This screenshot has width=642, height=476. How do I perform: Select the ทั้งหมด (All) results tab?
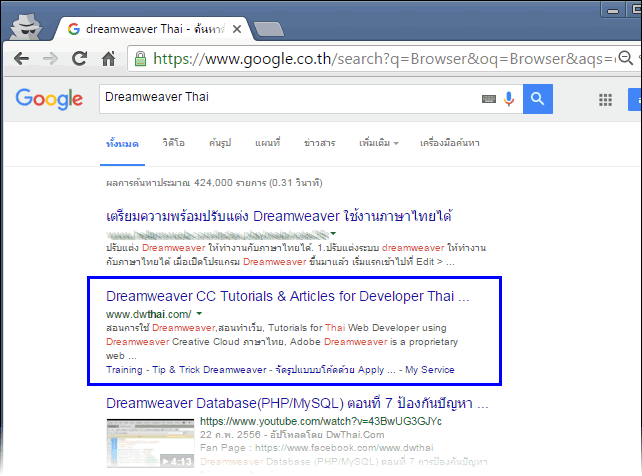[122, 144]
